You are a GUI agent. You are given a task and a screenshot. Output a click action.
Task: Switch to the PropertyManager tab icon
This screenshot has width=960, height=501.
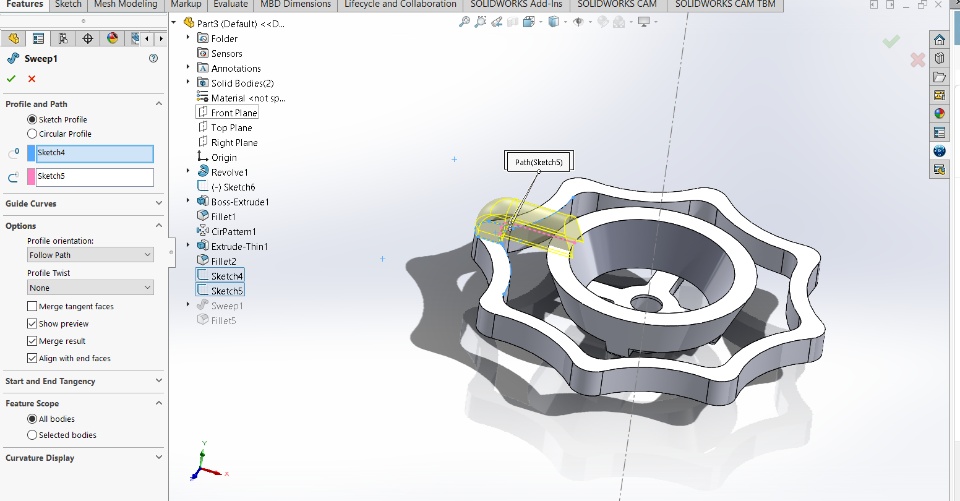(38, 39)
